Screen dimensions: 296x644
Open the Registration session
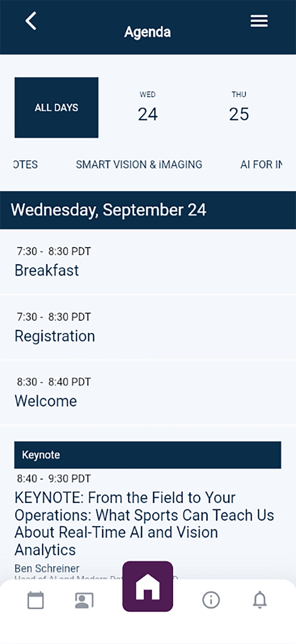[x=148, y=327]
